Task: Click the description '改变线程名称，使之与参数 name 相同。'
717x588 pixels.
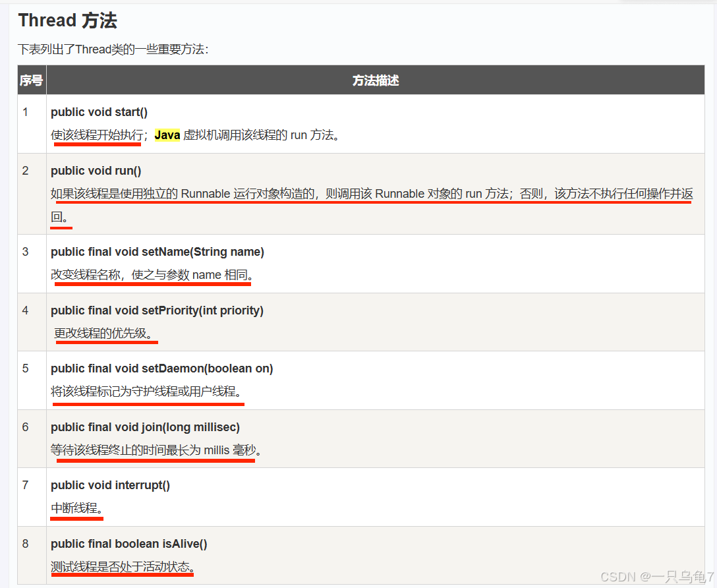Action: (x=152, y=275)
